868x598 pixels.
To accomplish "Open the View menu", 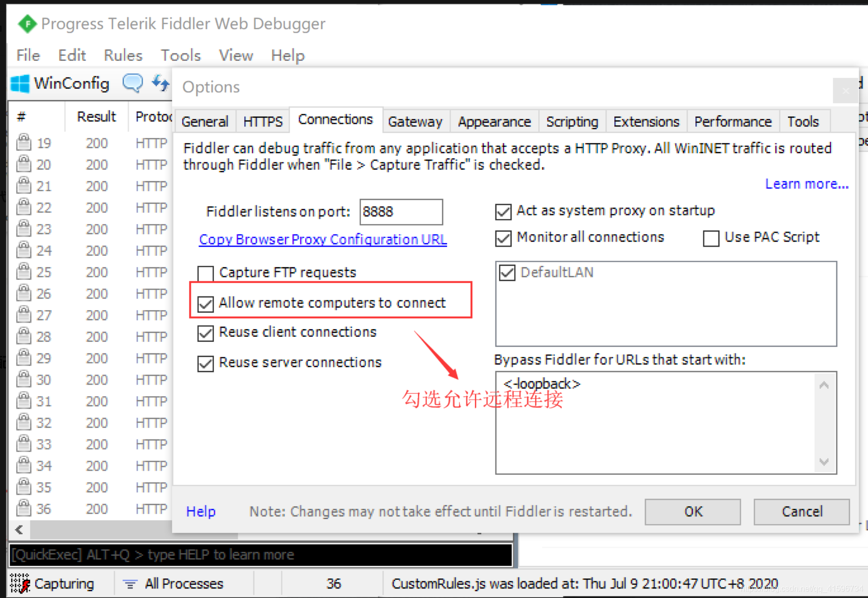I will pos(236,55).
